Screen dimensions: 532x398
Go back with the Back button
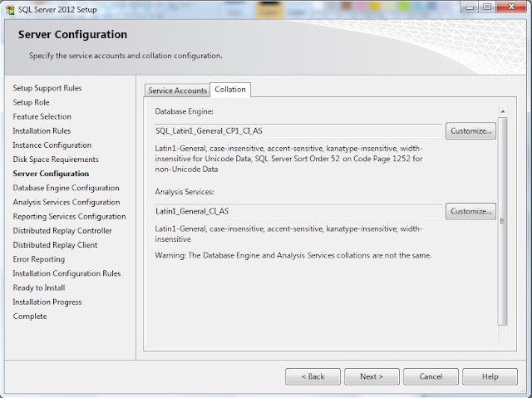[313, 376]
